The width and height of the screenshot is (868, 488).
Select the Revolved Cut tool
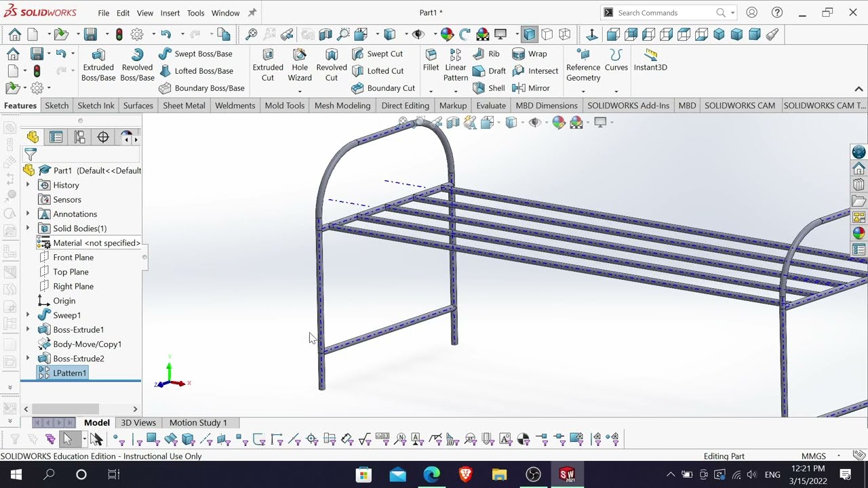(x=332, y=65)
